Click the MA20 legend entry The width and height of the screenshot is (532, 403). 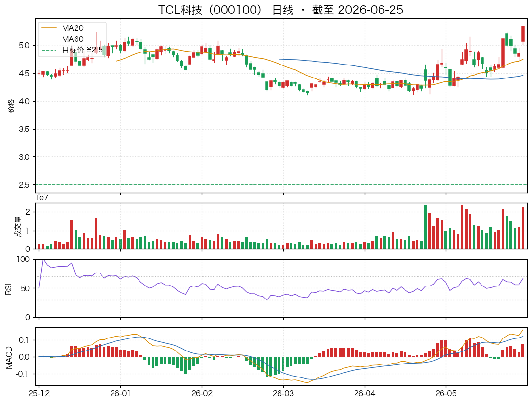(62, 28)
